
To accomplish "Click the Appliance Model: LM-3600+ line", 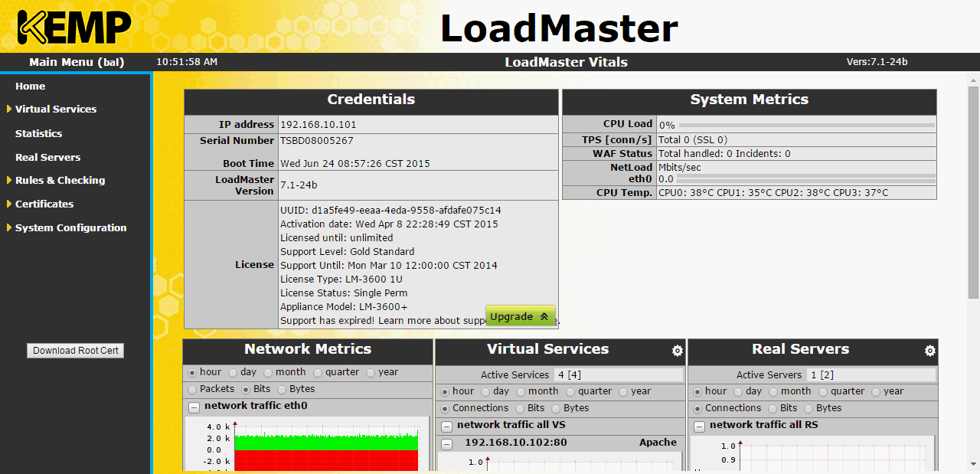I will pyautogui.click(x=344, y=307).
